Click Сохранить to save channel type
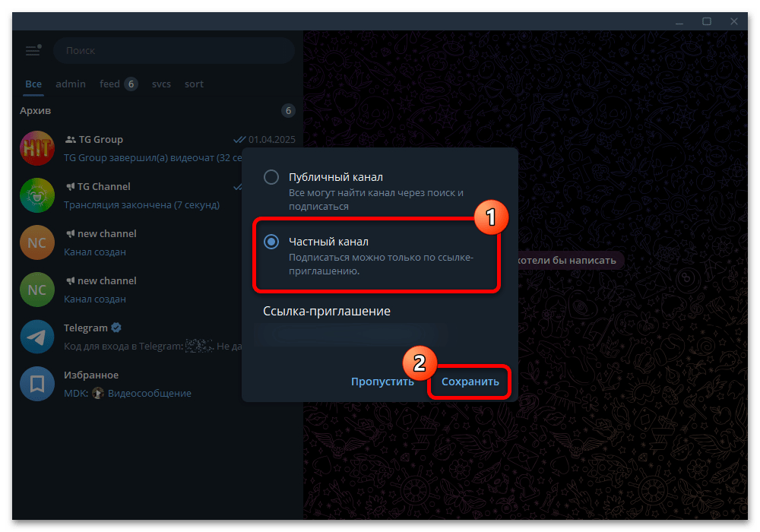 [470, 382]
